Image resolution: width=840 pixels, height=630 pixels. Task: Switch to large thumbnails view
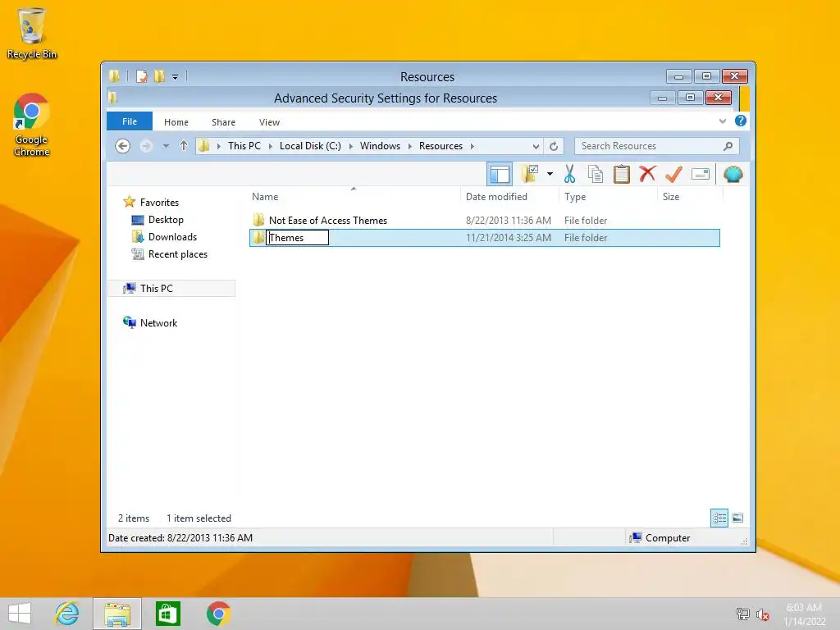[737, 518]
